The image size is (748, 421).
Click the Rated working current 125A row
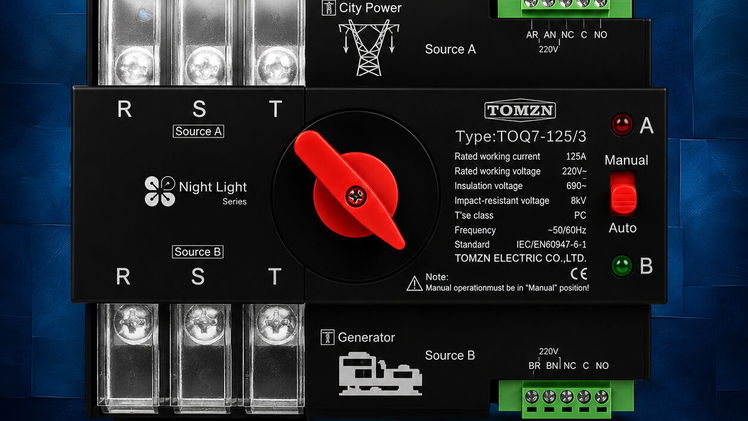[520, 156]
